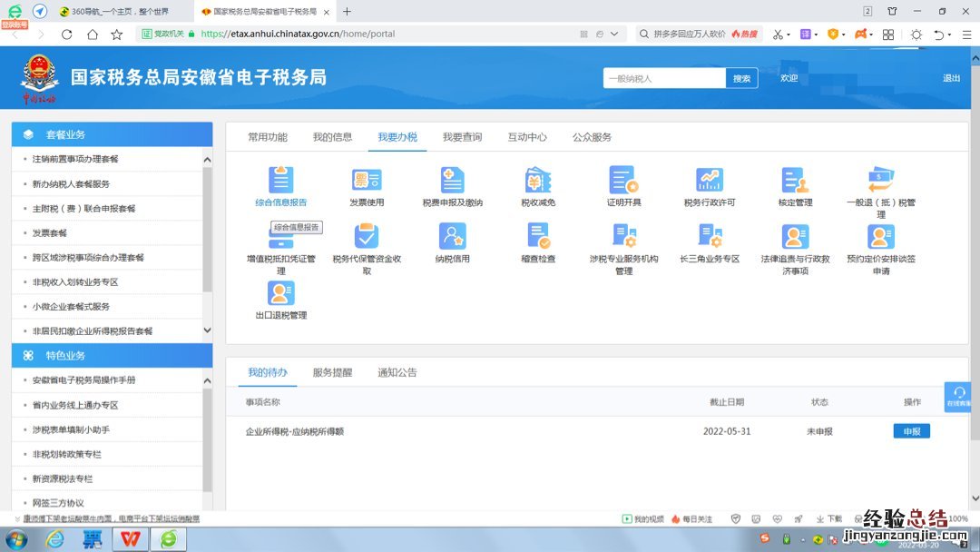Open the 证明开具 icon

(623, 181)
